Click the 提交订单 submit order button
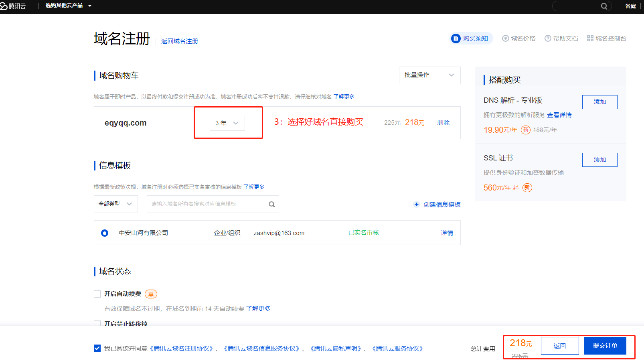 coord(605,346)
